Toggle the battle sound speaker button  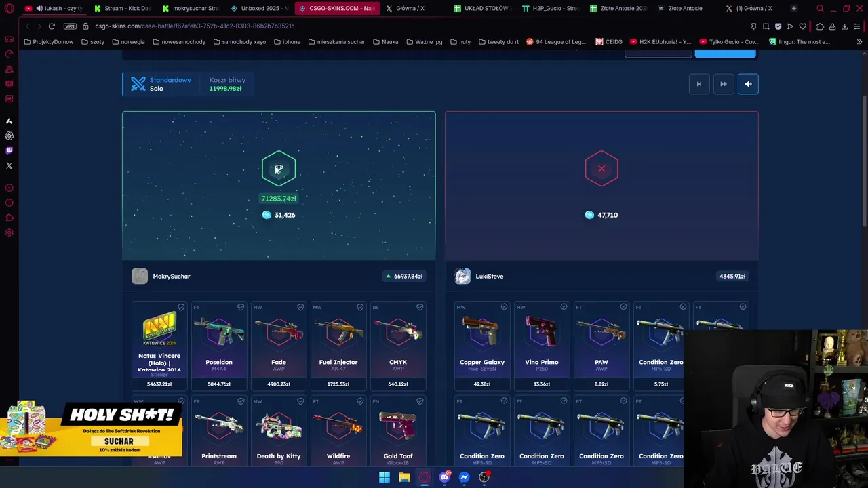748,84
